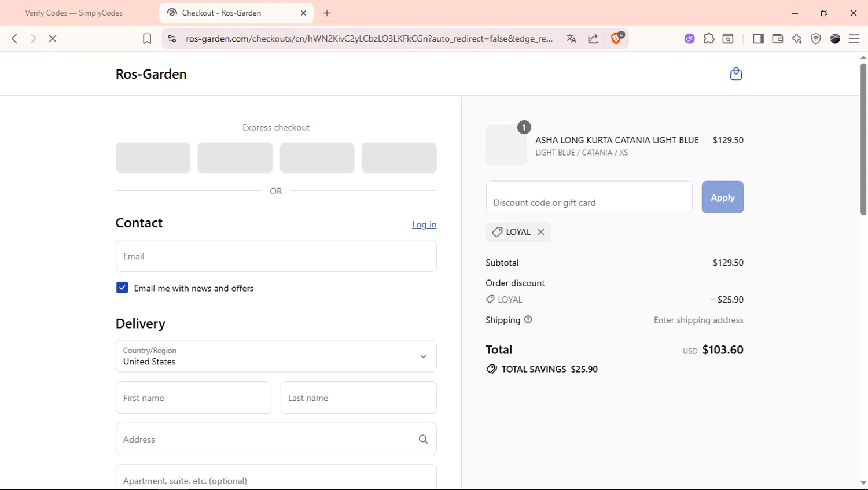Click the page vertical scrollbar thumb

[x=863, y=139]
